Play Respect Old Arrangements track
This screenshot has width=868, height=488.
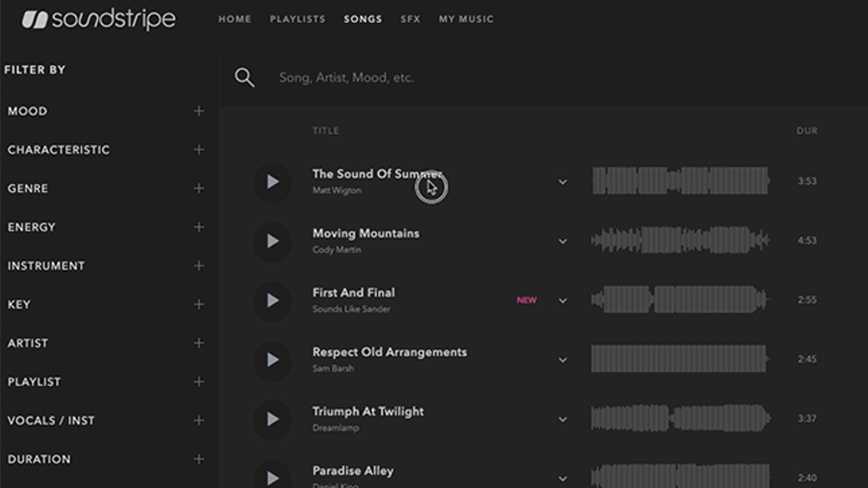272,359
